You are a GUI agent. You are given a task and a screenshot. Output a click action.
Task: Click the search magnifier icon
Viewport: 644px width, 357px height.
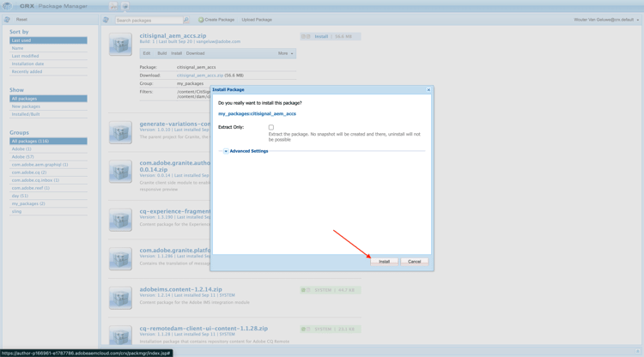coord(186,20)
